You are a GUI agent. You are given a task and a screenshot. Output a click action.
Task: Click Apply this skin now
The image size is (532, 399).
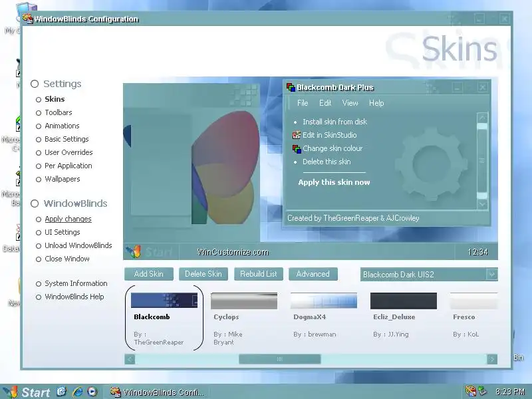pos(334,182)
